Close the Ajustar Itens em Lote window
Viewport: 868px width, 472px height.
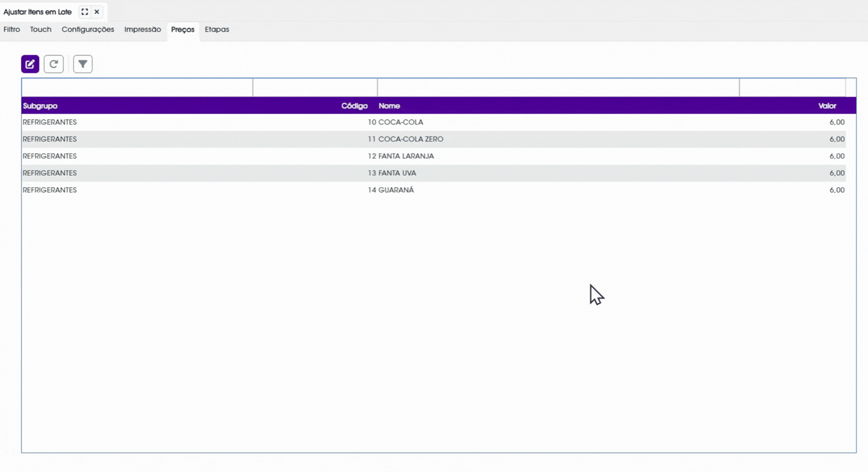(x=97, y=12)
